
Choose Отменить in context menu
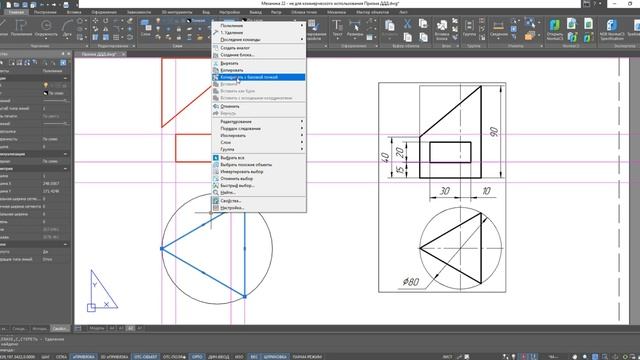(x=259, y=106)
